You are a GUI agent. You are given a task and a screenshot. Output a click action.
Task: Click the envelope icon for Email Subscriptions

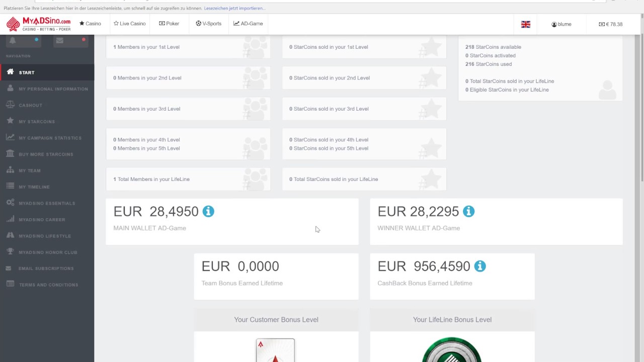(x=9, y=268)
